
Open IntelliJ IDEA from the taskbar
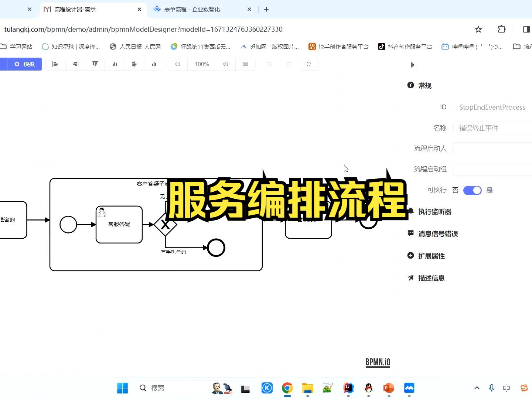click(348, 388)
